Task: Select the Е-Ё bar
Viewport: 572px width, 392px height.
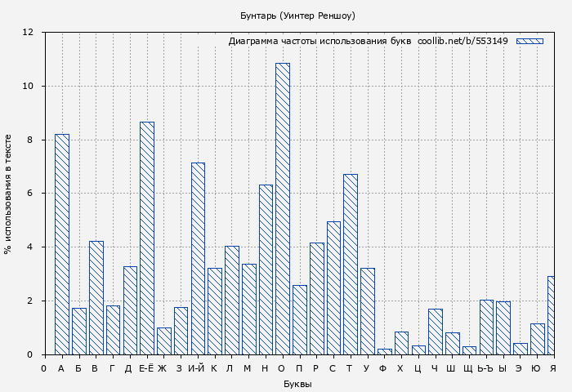Action: 146,238
